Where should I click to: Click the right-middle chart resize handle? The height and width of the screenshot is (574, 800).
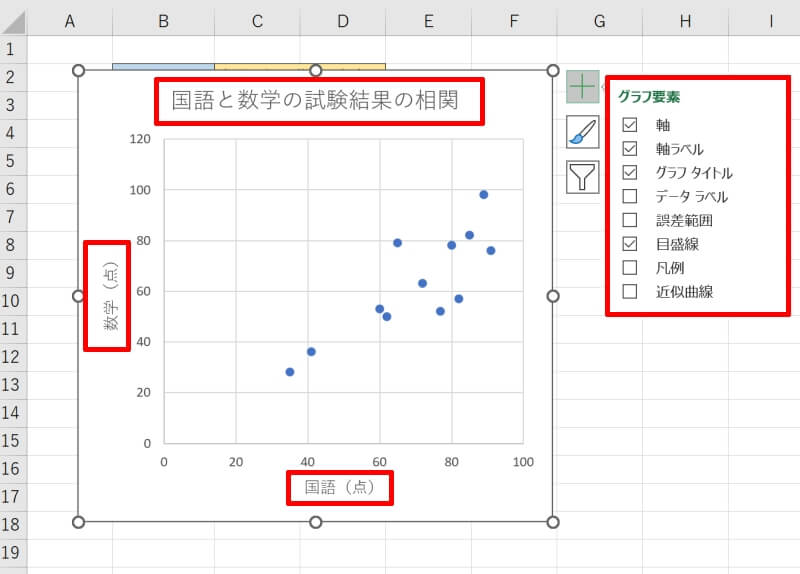pos(553,296)
